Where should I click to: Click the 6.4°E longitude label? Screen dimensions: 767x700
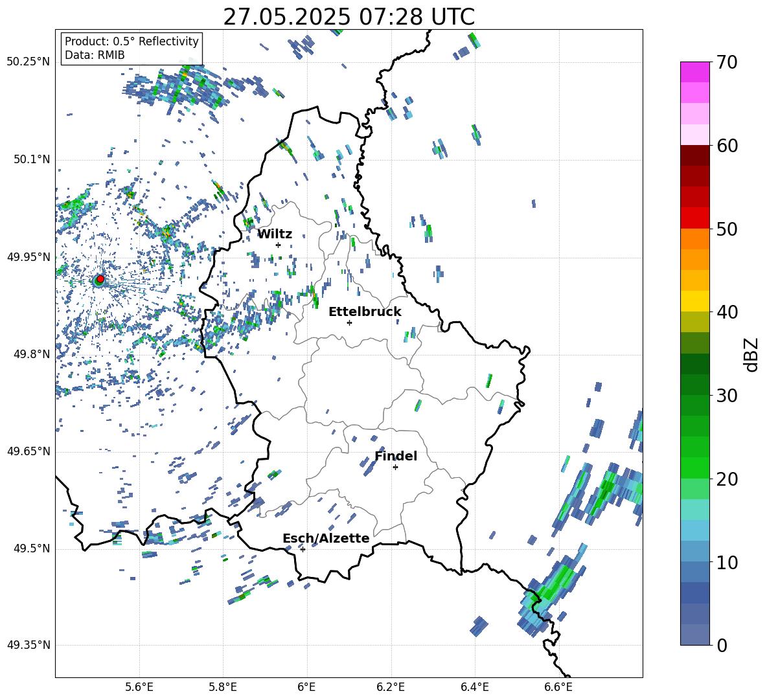click(x=474, y=687)
